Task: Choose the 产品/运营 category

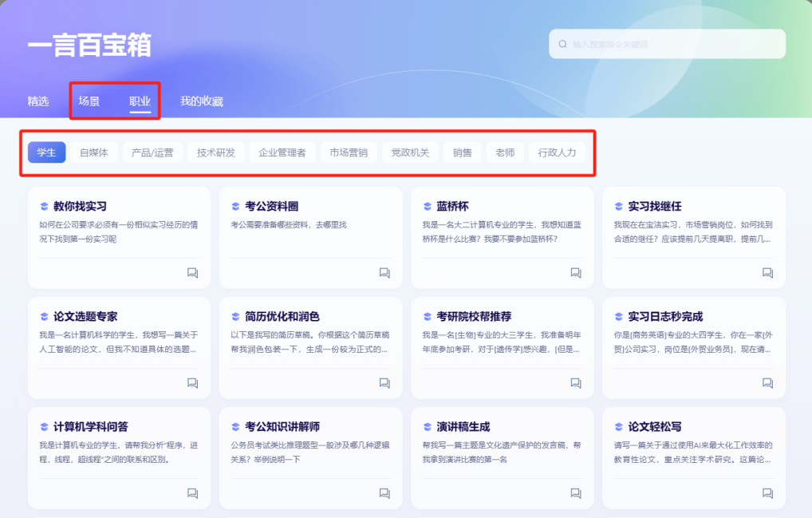Action: click(152, 152)
